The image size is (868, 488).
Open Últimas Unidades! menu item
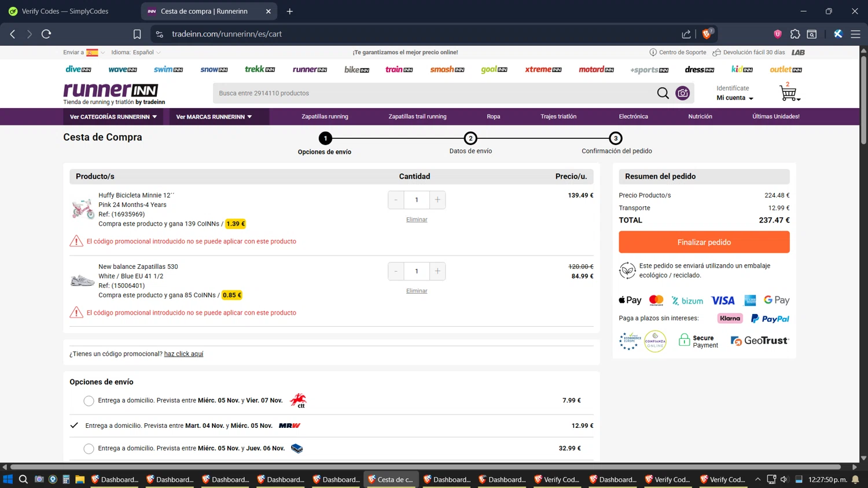pyautogui.click(x=776, y=117)
